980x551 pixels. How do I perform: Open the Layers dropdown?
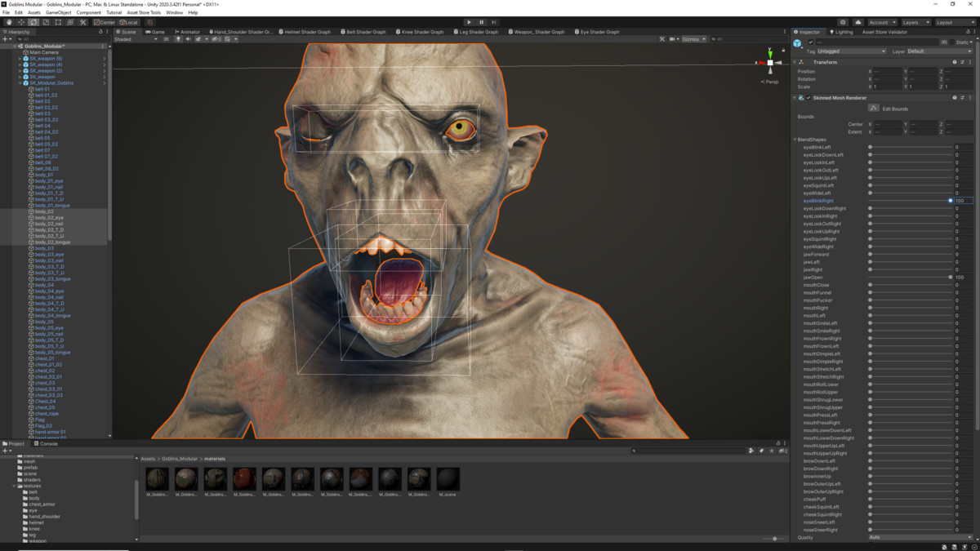pos(915,22)
